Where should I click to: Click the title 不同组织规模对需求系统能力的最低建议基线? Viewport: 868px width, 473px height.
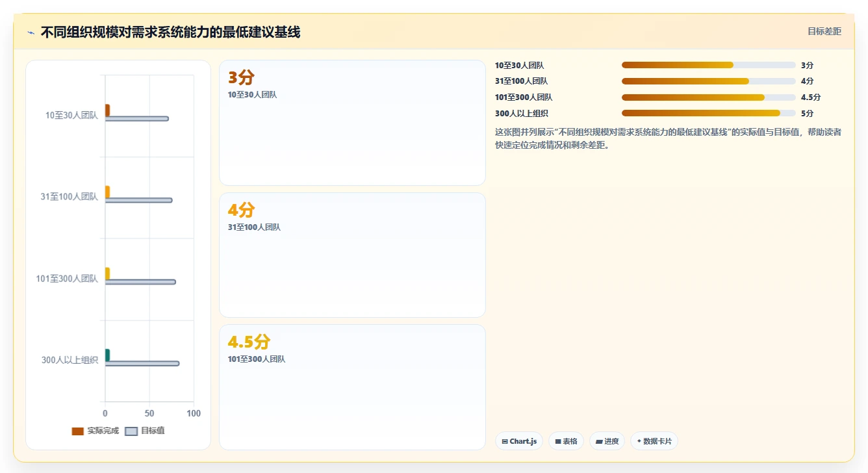tap(170, 32)
